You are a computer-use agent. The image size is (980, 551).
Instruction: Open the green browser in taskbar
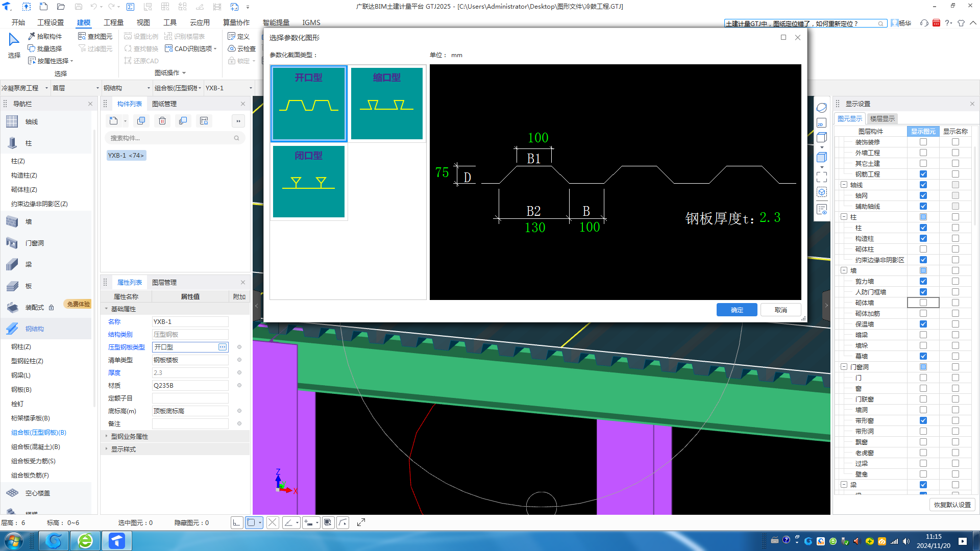[x=85, y=541]
